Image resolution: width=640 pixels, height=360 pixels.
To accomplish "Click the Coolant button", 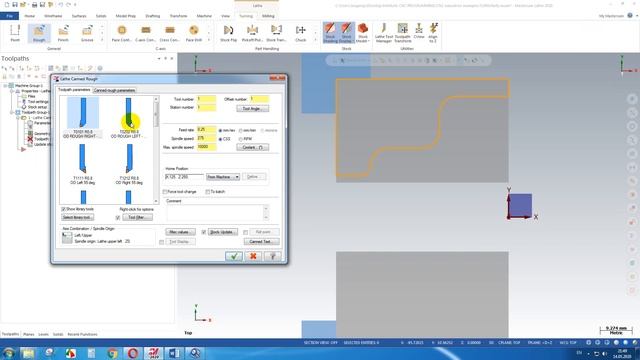I will (253, 147).
